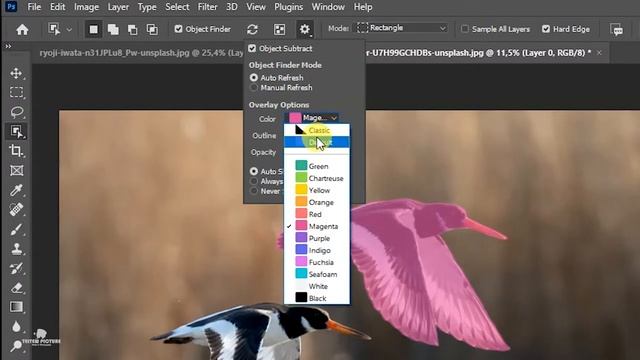Choose Fuchsia overlay color
Image resolution: width=640 pixels, height=360 pixels.
pyautogui.click(x=317, y=262)
